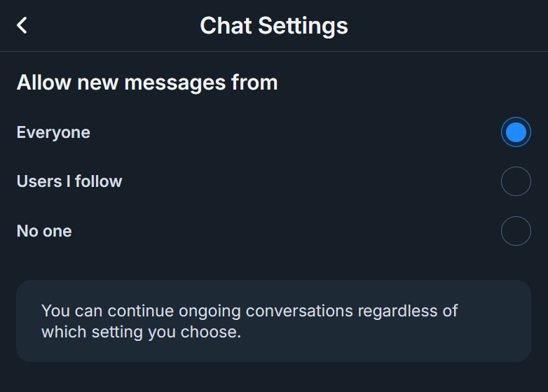Click the blue dot in Everyone radio
This screenshot has height=392, width=548.
tap(516, 132)
